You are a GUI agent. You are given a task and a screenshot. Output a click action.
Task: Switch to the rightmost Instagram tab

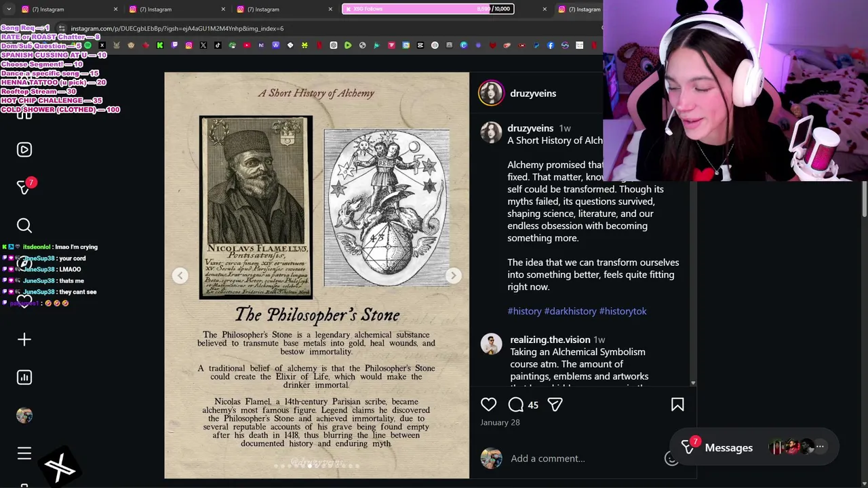(x=580, y=9)
